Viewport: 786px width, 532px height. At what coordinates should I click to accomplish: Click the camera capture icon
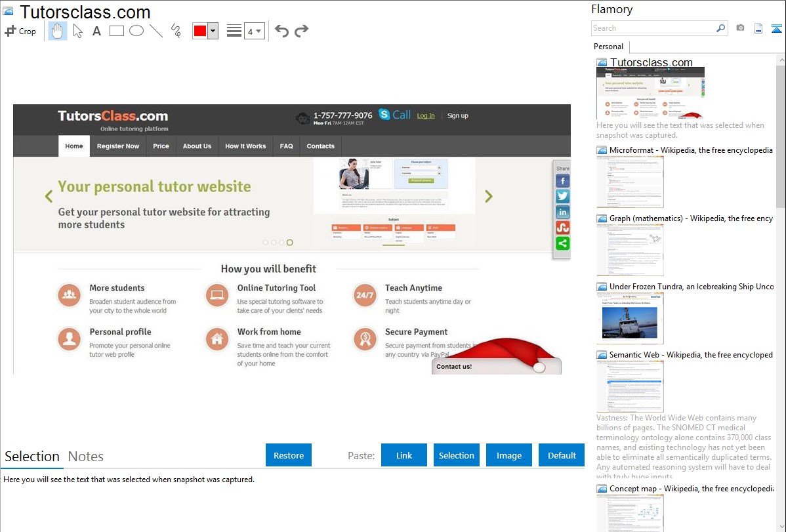point(740,28)
